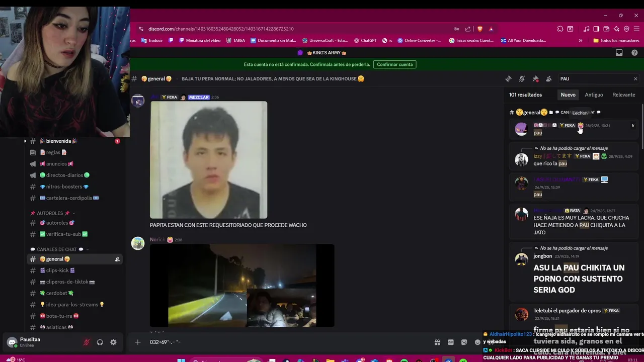Viewport: 644px width, 362px height.
Task: Open the Traducir bookmark
Action: click(152, 41)
